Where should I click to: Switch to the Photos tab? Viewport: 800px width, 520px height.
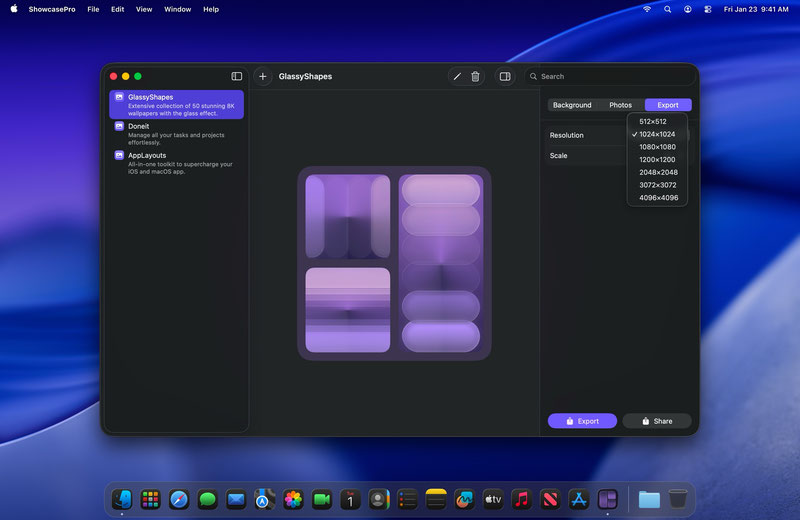pos(620,105)
